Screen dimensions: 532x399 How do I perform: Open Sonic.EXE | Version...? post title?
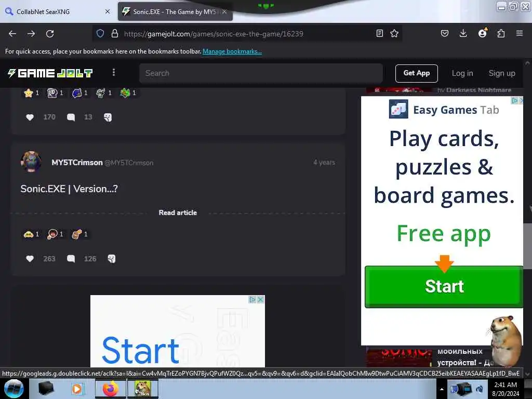(x=69, y=189)
